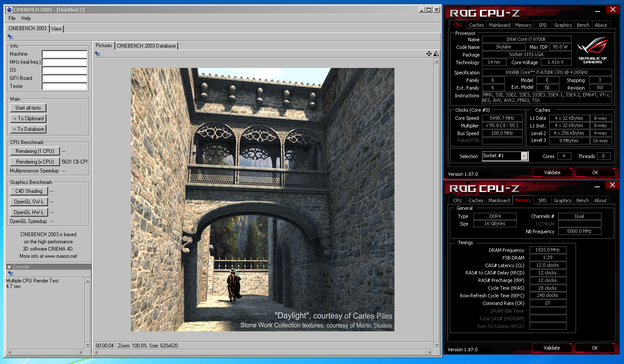
Task: Click OK in upper CPU-Z window
Action: click(595, 172)
